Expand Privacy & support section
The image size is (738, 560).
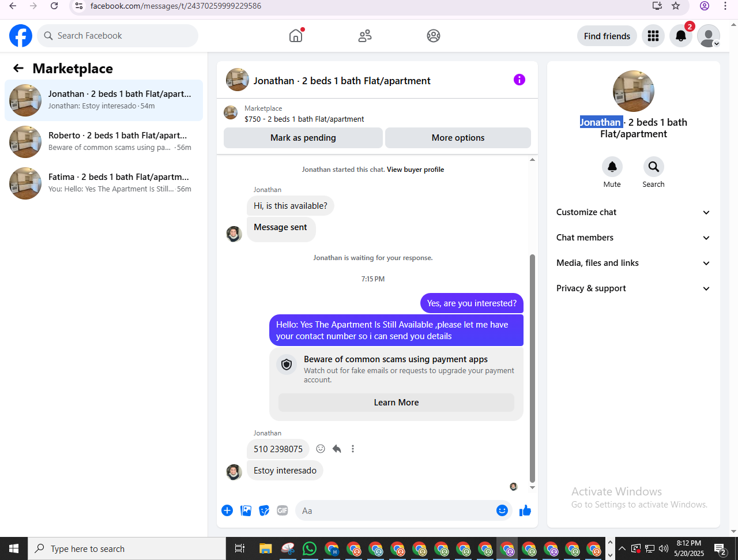point(634,288)
